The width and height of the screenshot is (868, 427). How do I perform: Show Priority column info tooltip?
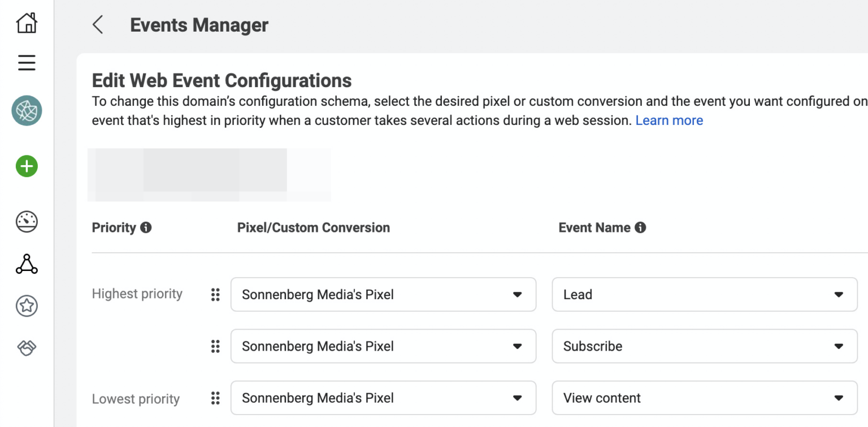(x=146, y=228)
